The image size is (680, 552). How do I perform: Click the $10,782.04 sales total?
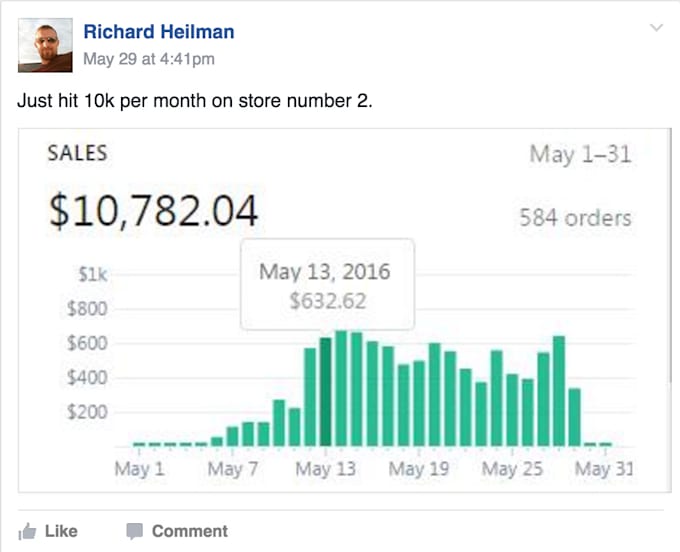point(154,212)
